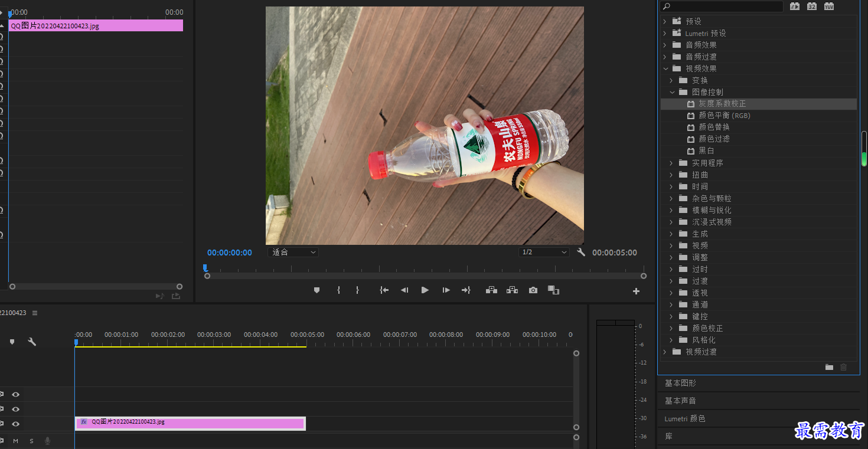Solo the audio track with S

tap(31, 441)
